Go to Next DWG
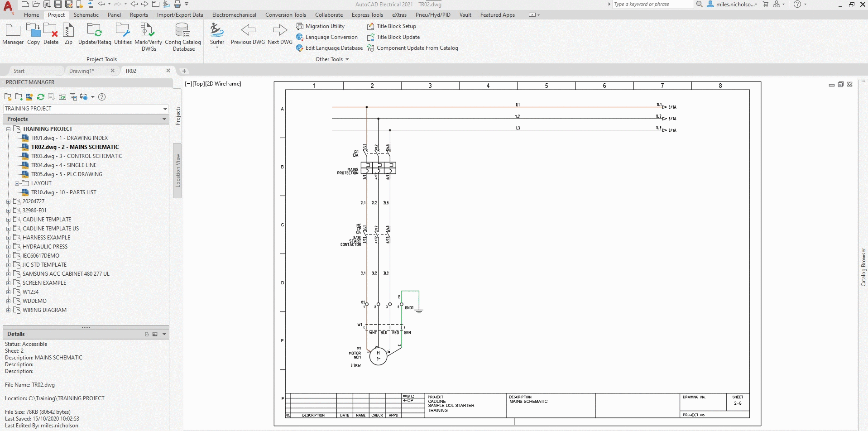The image size is (868, 431). pos(280,34)
